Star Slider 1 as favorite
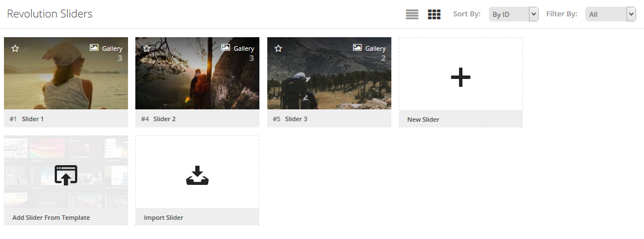Viewport: 644px width, 239px height. 15,48
